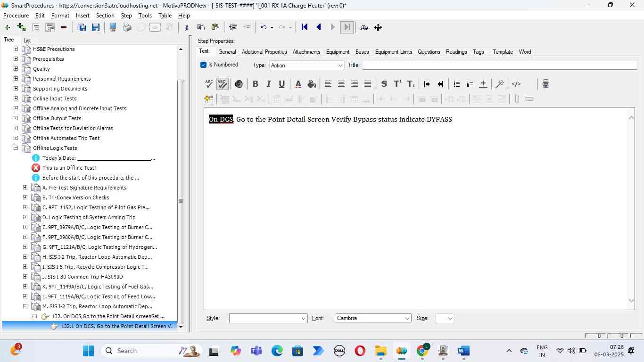The image size is (644, 362).
Task: Delete step using red minus icon
Action: click(64, 27)
